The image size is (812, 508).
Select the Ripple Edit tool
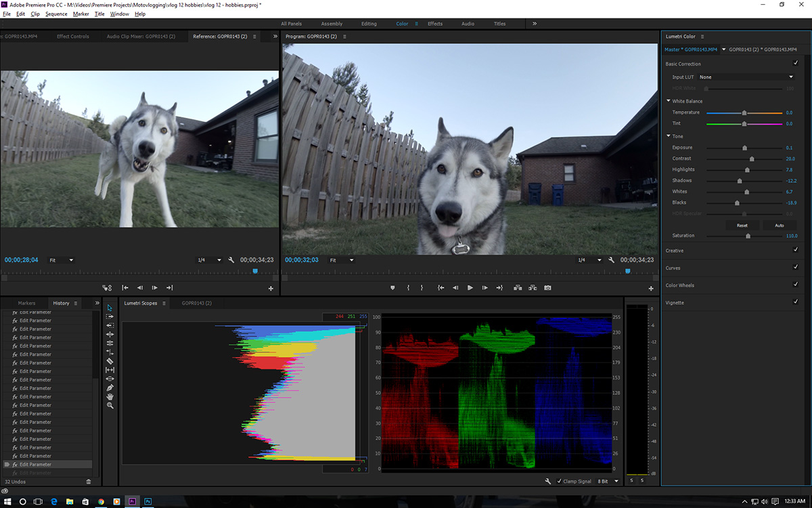coord(110,334)
